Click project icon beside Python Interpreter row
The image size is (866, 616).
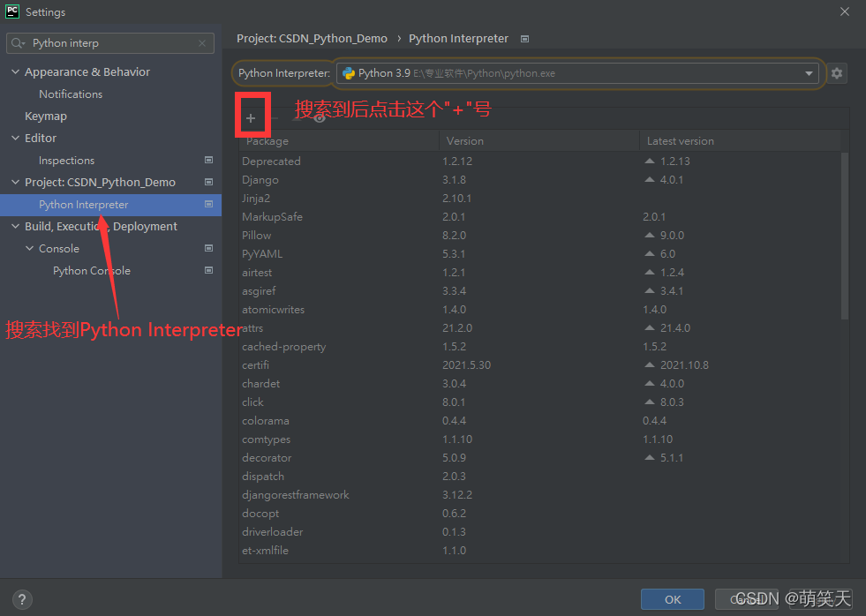[208, 204]
